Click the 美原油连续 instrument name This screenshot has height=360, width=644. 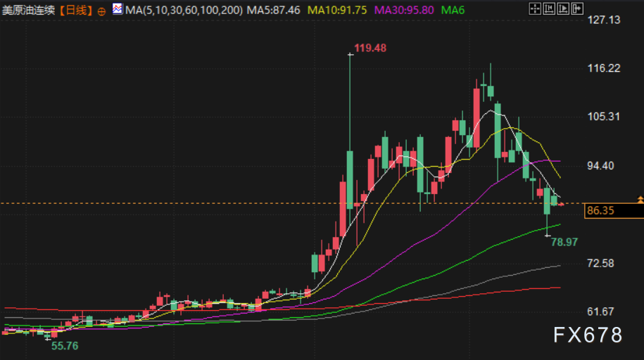(x=28, y=11)
